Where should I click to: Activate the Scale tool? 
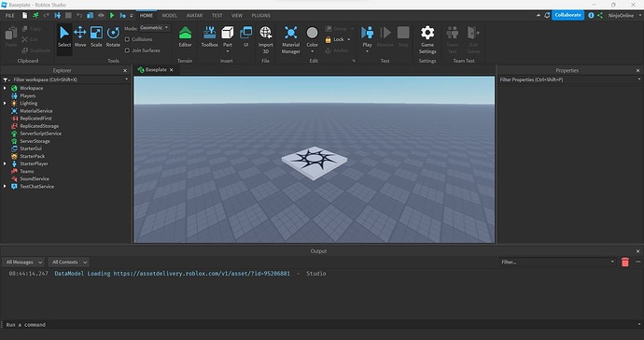pos(96,37)
